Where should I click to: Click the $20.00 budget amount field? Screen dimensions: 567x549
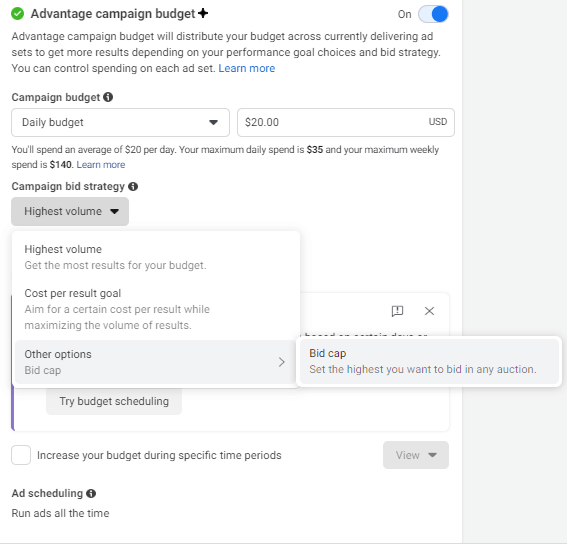pyautogui.click(x=346, y=122)
